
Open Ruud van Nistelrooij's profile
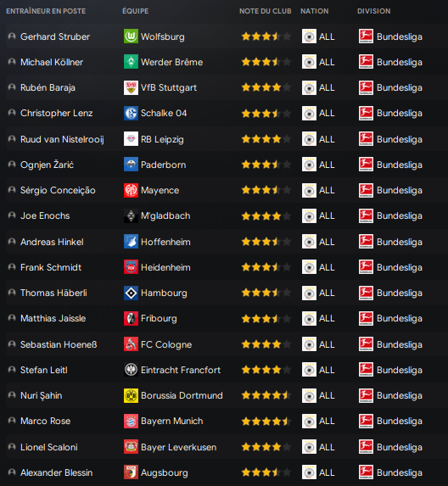(x=62, y=139)
